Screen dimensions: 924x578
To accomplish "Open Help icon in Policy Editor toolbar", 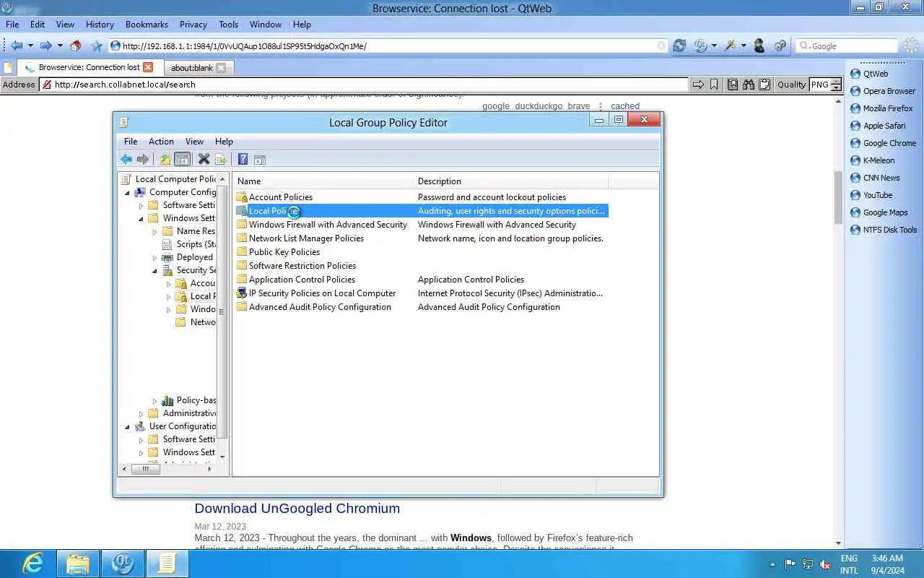I will tap(243, 160).
